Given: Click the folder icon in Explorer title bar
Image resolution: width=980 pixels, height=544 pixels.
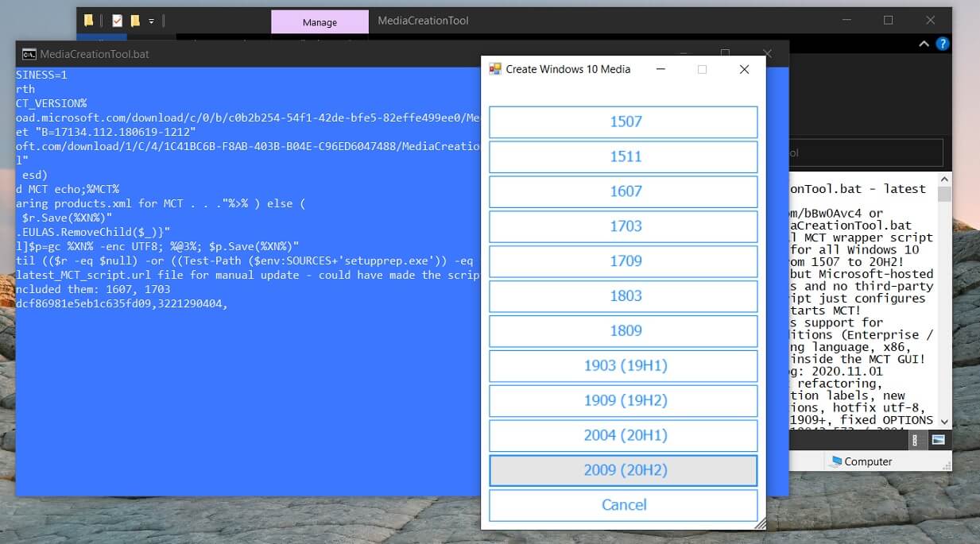Looking at the screenshot, I should point(88,21).
